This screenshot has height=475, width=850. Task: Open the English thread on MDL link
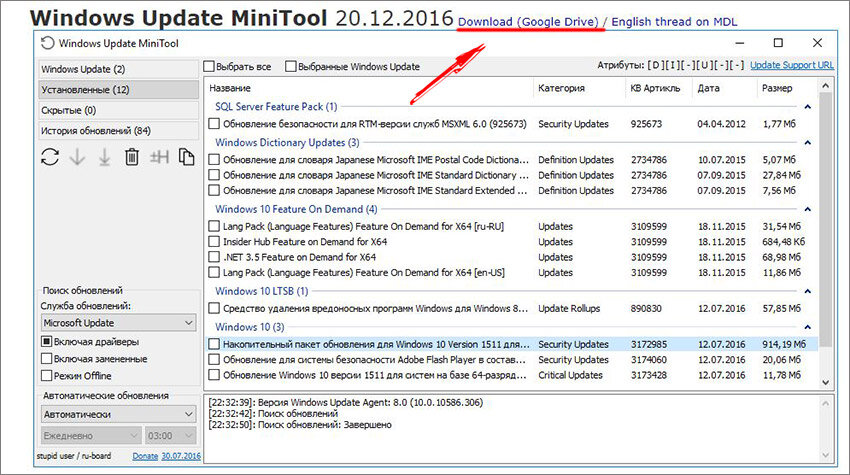click(x=674, y=22)
